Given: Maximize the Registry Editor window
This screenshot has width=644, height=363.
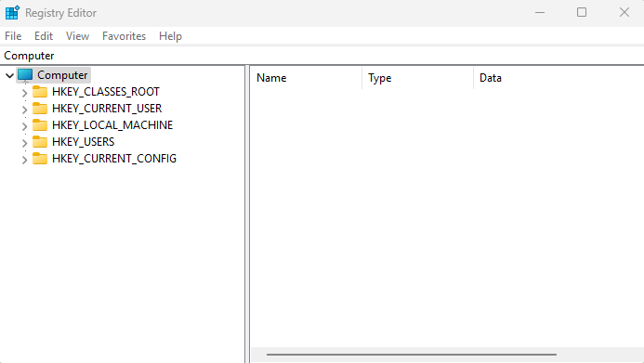Looking at the screenshot, I should [582, 13].
